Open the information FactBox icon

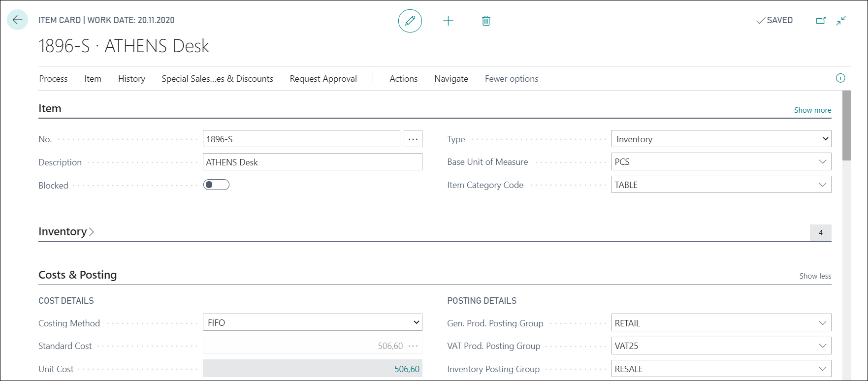[840, 78]
